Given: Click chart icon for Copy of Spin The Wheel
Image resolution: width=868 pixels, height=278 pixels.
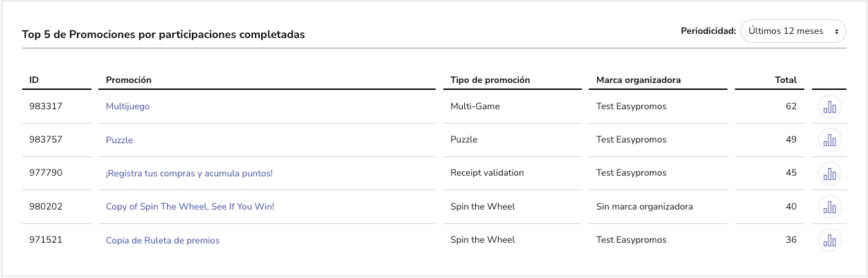Looking at the screenshot, I should pos(829,207).
